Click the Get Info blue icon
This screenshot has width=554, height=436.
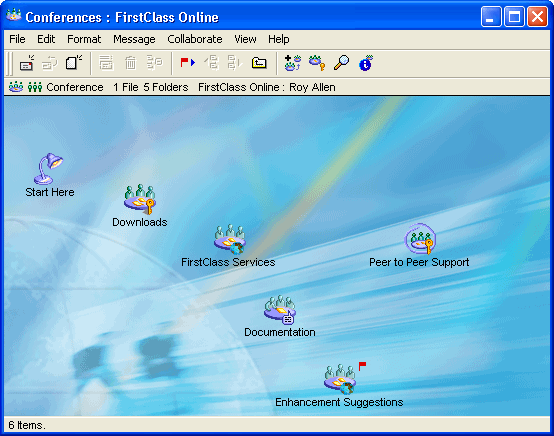coord(366,63)
